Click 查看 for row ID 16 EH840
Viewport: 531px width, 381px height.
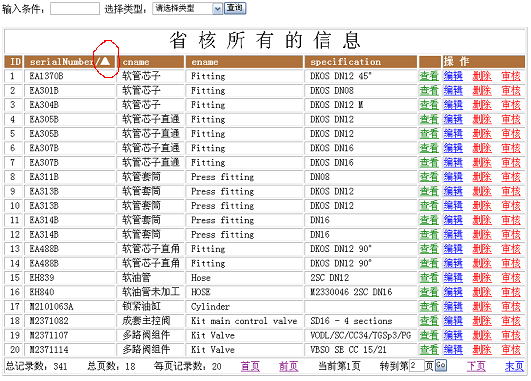[429, 292]
